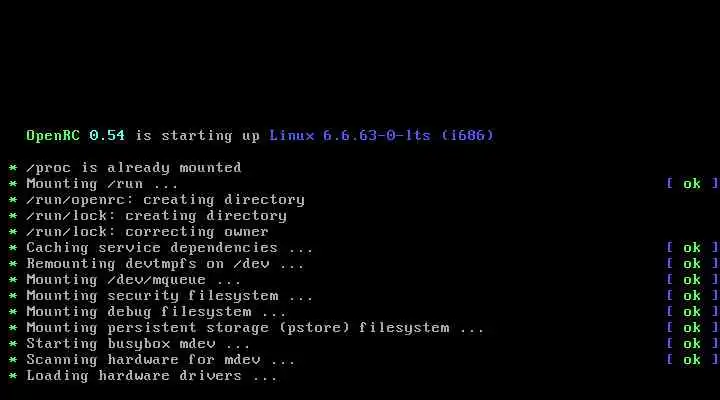The image size is (720, 400).
Task: Click the (i686) architecture label
Action: point(467,135)
